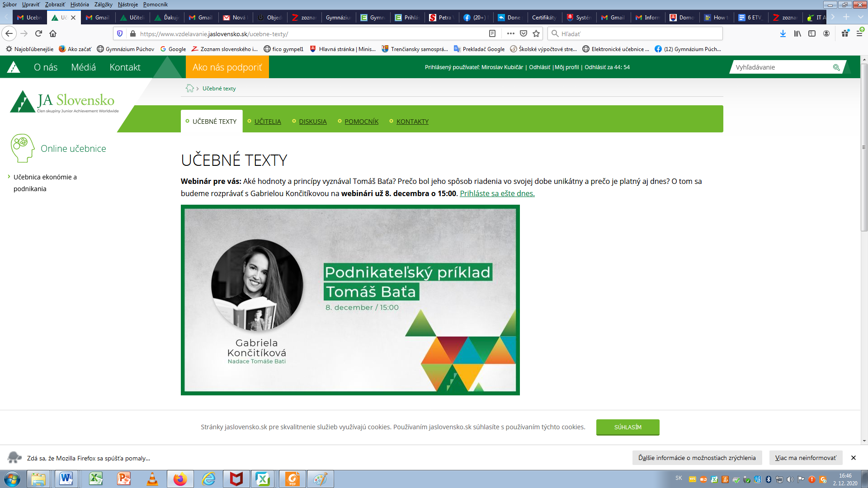Click the taskbar clock showing 16:46
This screenshot has height=488, width=868.
pos(845,479)
